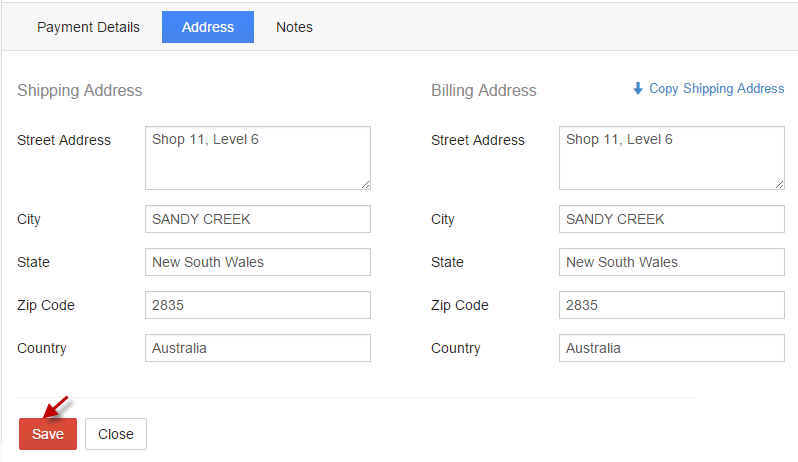Image resolution: width=798 pixels, height=462 pixels.
Task: Select the Address tab
Action: tap(208, 27)
